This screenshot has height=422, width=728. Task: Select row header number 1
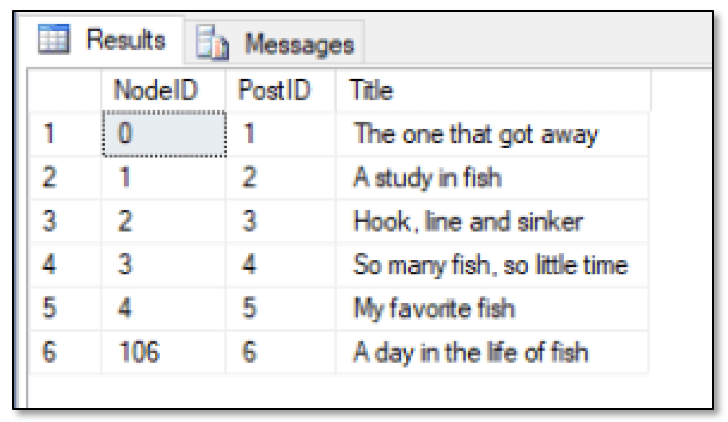[65, 134]
